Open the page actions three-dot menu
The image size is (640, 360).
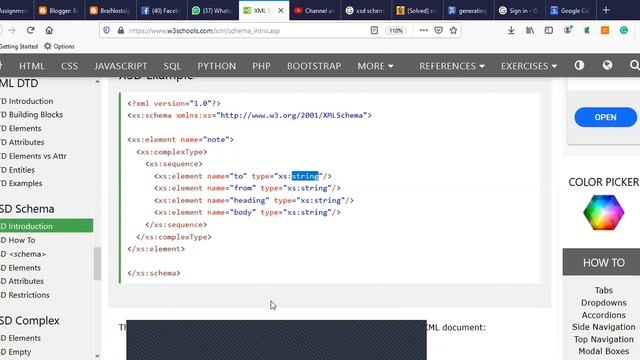(424, 30)
